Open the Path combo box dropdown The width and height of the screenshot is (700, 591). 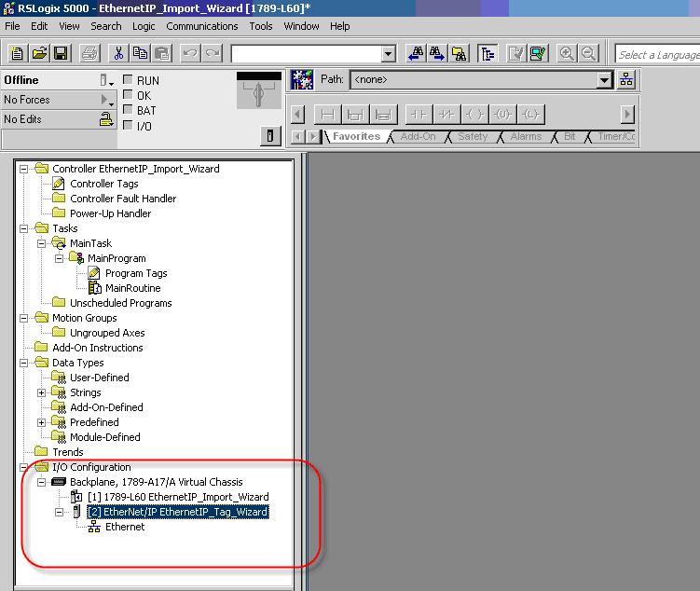coord(604,80)
